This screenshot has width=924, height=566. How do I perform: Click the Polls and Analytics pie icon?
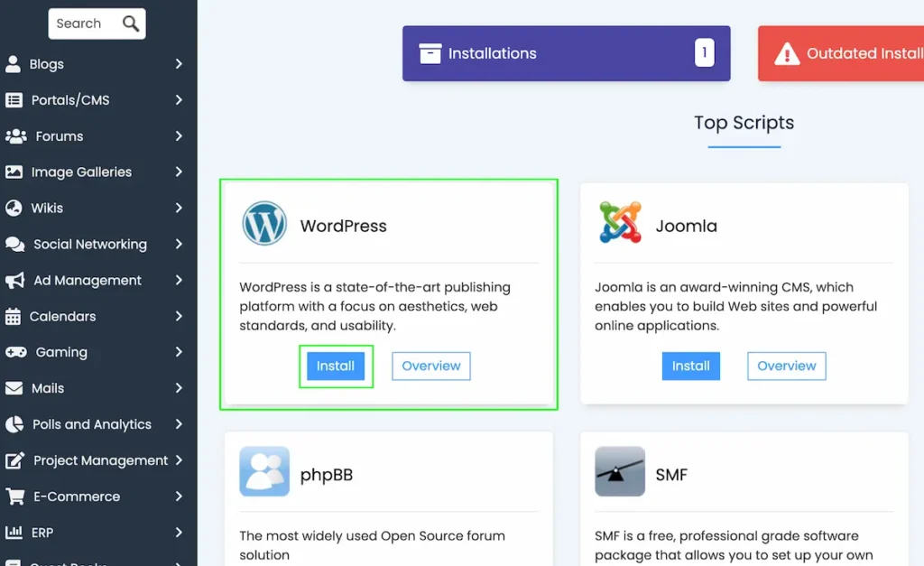coord(14,424)
